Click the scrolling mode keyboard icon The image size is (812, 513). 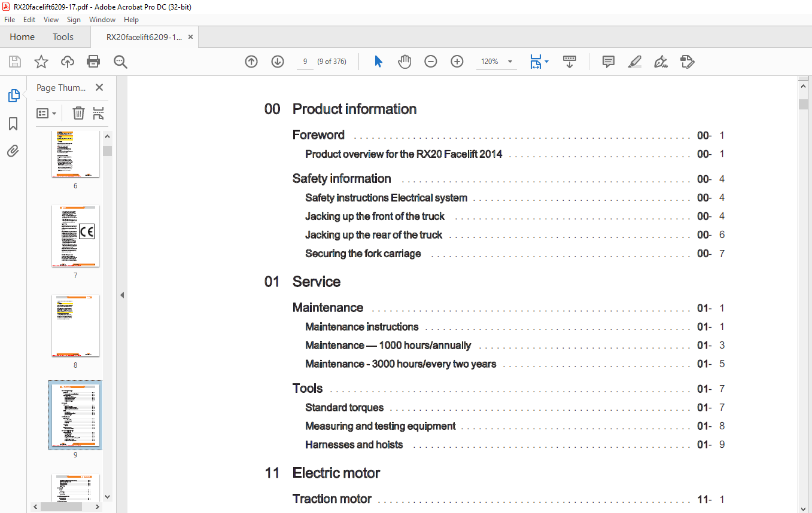coord(569,62)
